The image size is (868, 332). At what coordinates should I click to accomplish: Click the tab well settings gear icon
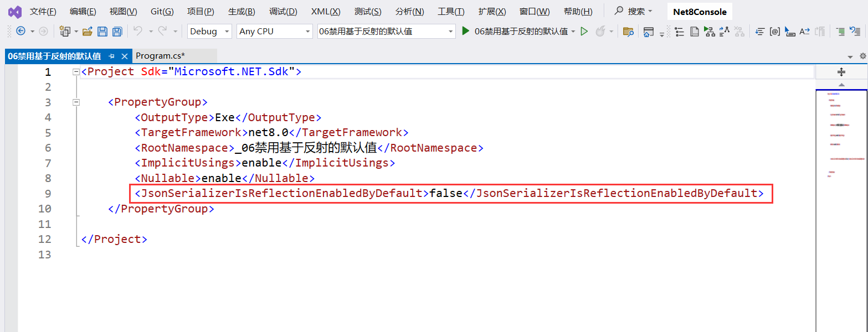tap(862, 56)
